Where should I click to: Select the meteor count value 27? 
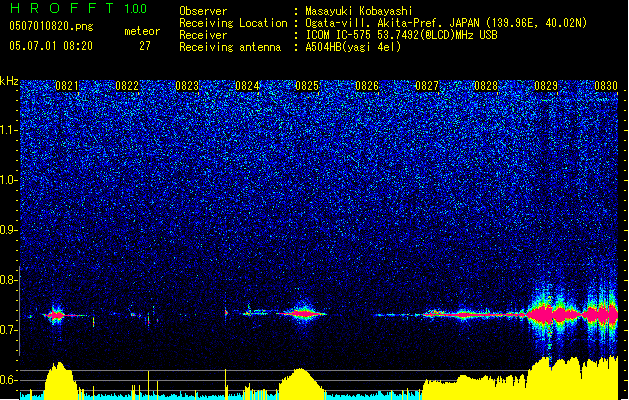click(x=145, y=46)
